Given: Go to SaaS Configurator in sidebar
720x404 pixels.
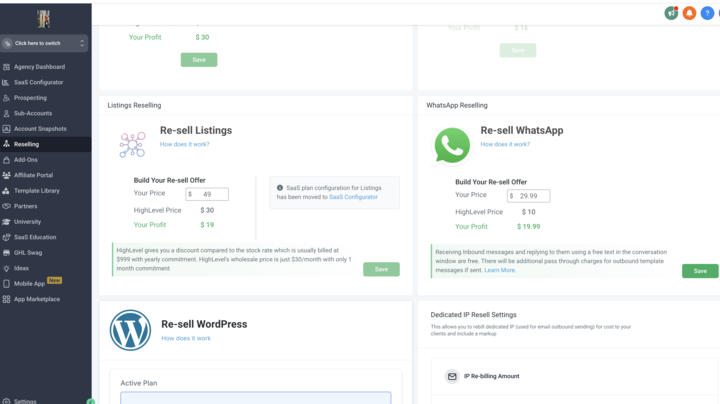Looking at the screenshot, I should [38, 82].
